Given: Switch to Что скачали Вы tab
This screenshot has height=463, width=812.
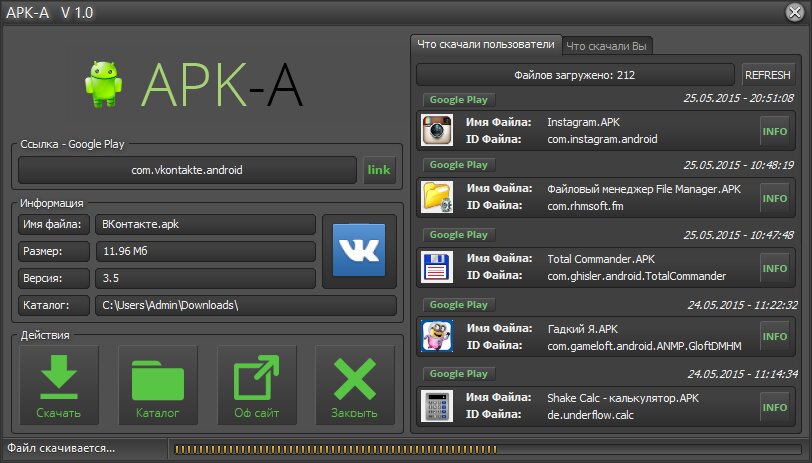Looking at the screenshot, I should click(x=607, y=46).
